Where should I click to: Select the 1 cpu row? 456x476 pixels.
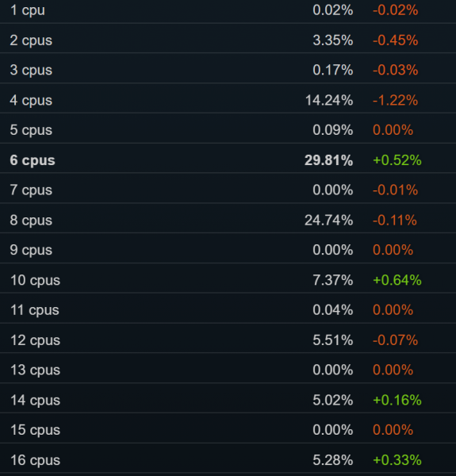[228, 10]
